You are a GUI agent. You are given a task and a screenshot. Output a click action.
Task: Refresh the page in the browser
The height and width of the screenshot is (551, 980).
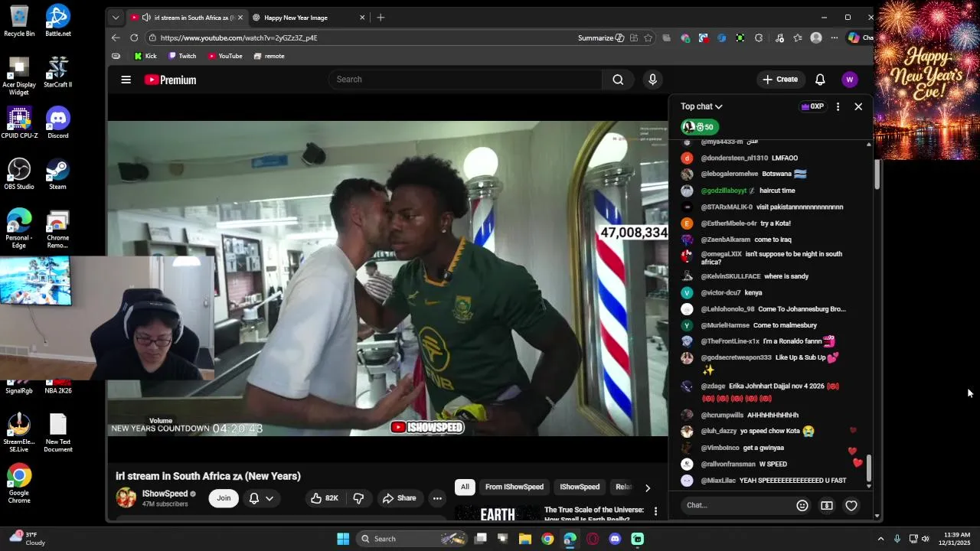tap(134, 37)
